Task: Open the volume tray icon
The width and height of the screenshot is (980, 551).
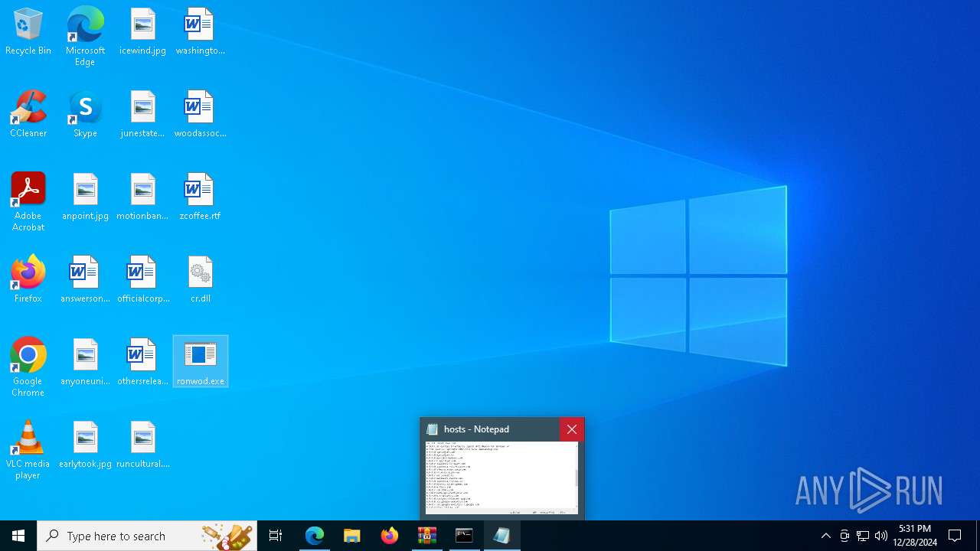Action: point(881,536)
